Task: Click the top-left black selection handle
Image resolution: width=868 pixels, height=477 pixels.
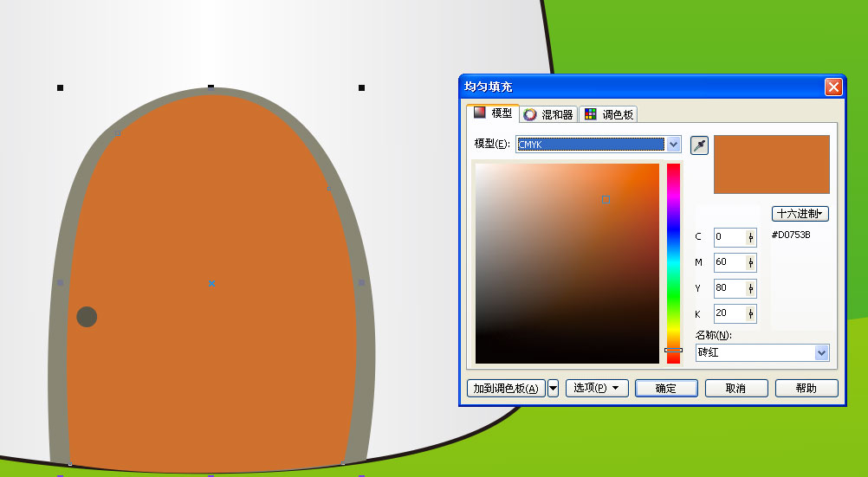Action: (x=61, y=87)
